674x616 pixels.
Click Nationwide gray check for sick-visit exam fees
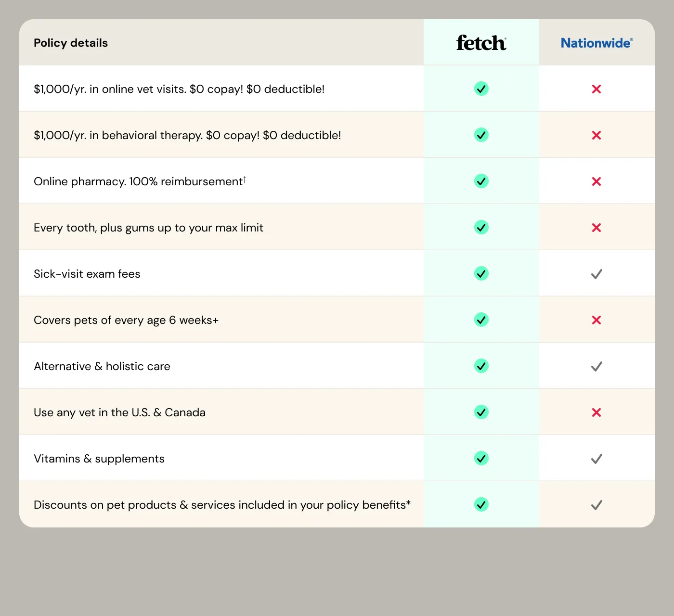point(596,274)
